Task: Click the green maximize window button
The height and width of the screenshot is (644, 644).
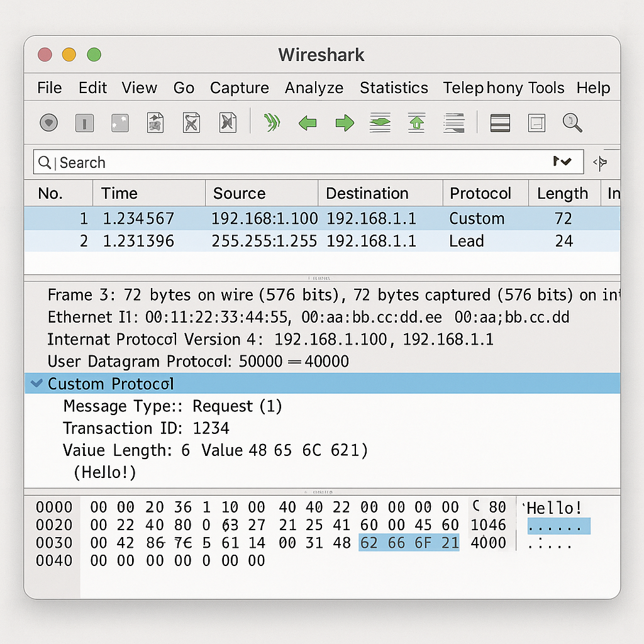Action: (94, 55)
